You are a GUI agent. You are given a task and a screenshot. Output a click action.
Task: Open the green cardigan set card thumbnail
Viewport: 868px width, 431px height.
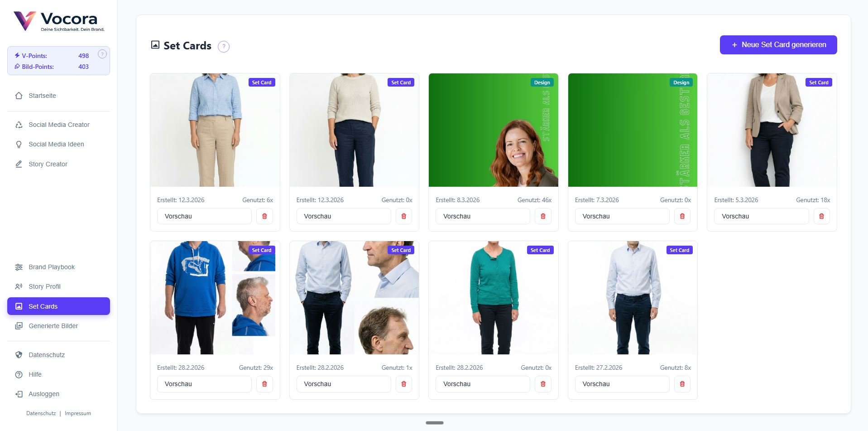494,298
